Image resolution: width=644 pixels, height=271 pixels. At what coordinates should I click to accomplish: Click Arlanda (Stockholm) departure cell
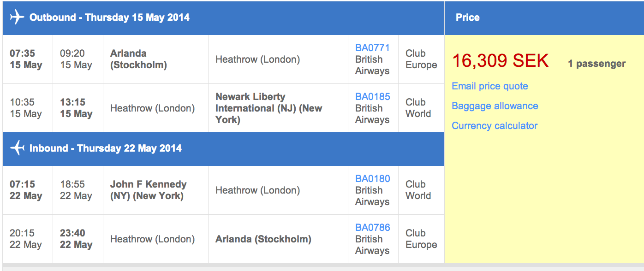click(138, 59)
